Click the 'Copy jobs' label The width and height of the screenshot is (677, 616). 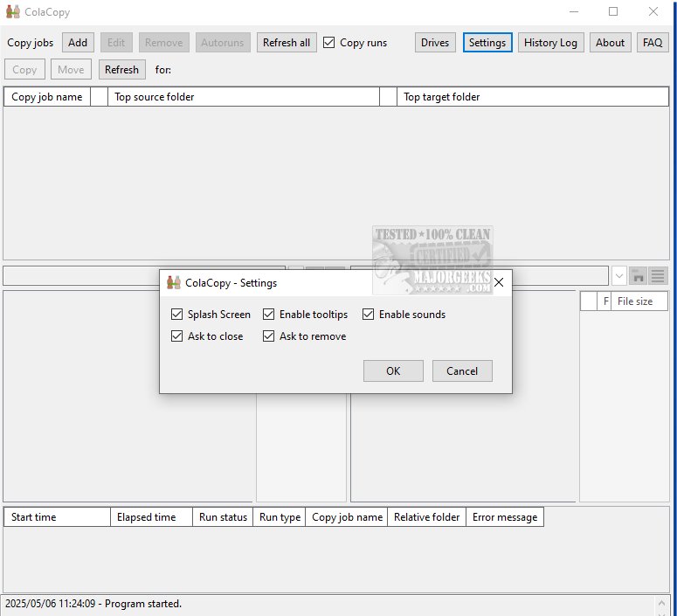click(31, 43)
